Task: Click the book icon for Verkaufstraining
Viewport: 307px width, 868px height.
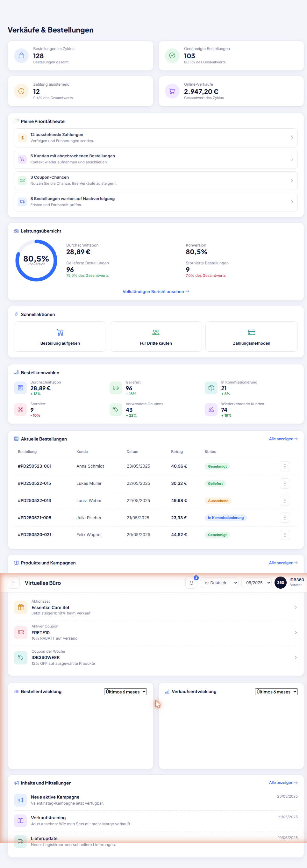Action: (21, 821)
